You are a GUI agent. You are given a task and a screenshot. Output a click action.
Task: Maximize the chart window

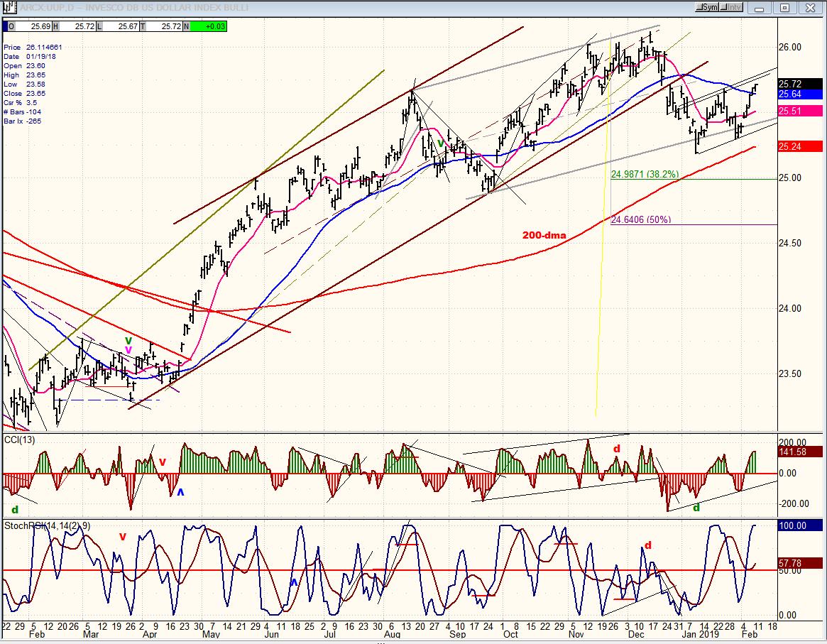pos(785,7)
